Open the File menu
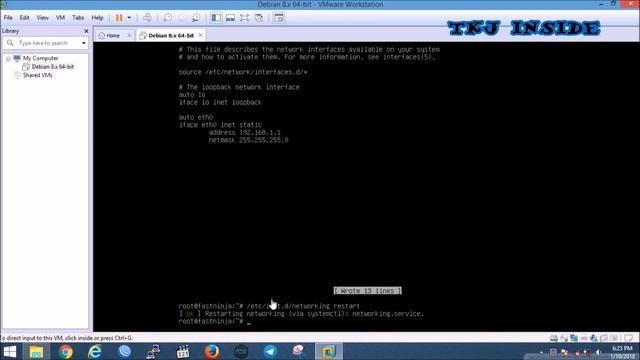640x360 pixels. [8, 18]
